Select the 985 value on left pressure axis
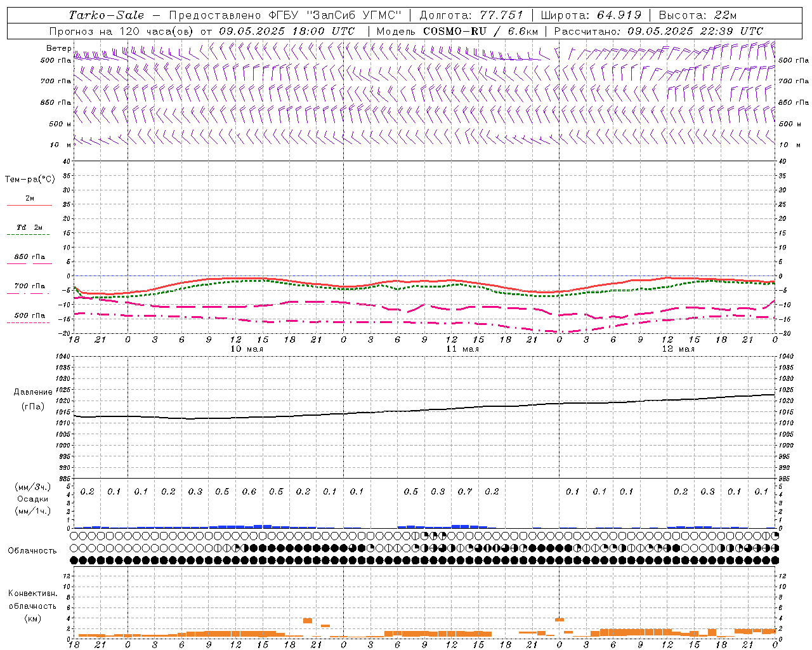The width and height of the screenshot is (812, 650). coord(65,479)
